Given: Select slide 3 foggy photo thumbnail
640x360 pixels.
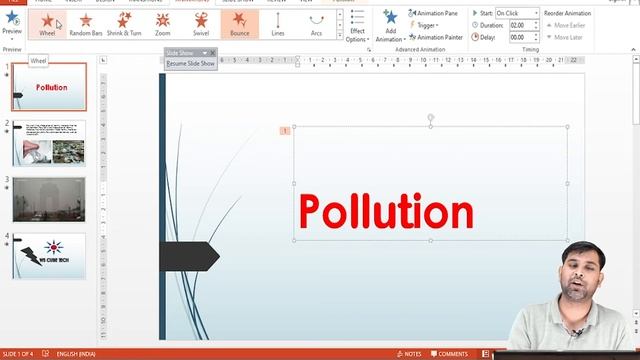Looking at the screenshot, I should (x=49, y=200).
